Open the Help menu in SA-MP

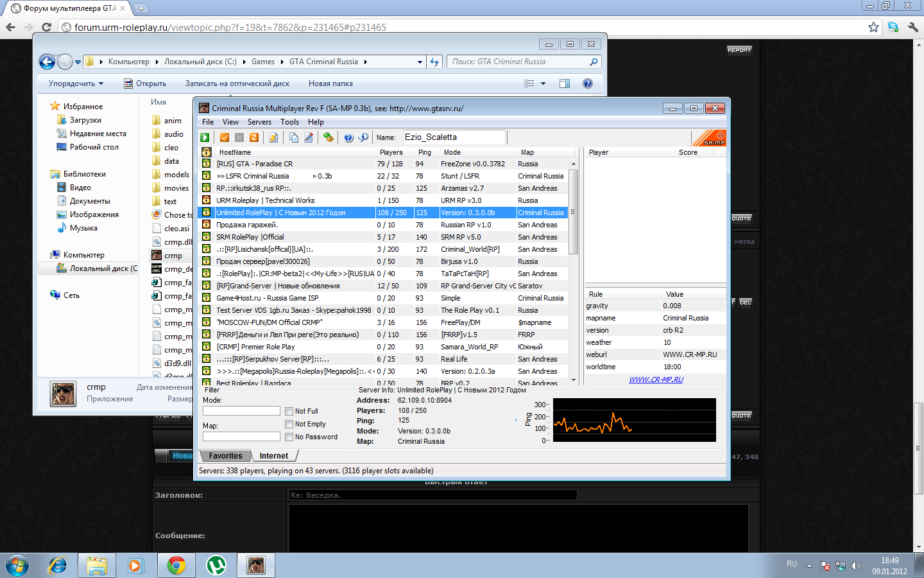[316, 122]
